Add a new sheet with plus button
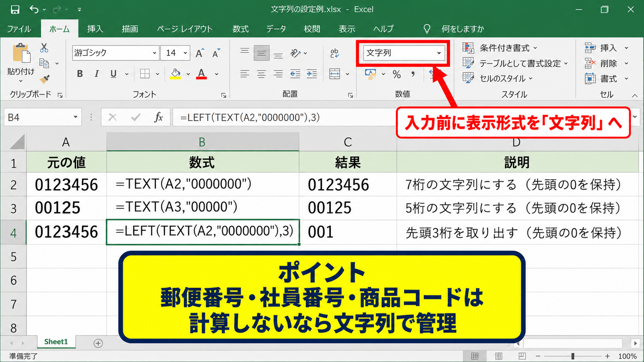The height and width of the screenshot is (362, 644). (x=98, y=343)
